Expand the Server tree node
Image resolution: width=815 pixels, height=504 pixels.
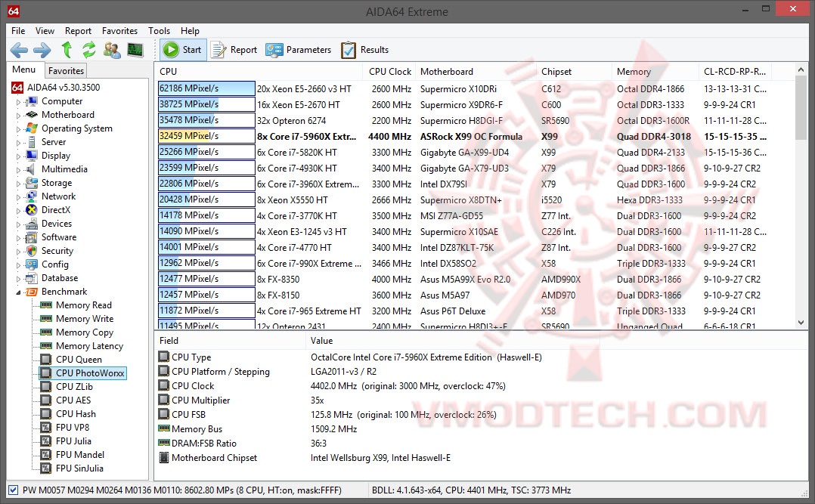point(19,143)
